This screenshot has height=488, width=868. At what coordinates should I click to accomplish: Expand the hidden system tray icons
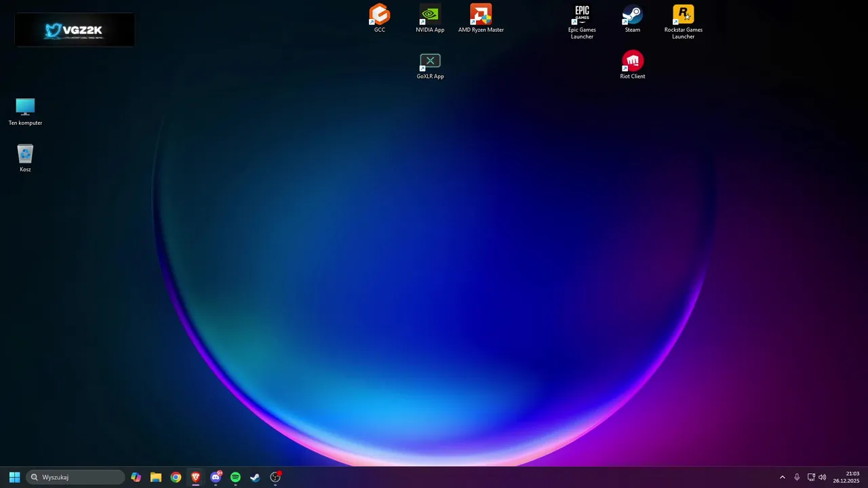(x=782, y=477)
